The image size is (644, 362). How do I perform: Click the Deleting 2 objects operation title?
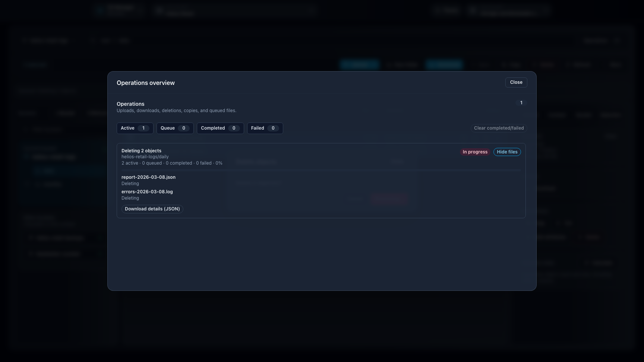click(x=141, y=150)
